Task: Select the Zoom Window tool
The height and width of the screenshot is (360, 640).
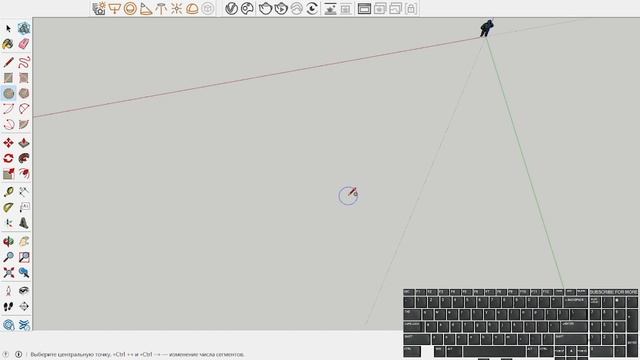Action: [24, 257]
